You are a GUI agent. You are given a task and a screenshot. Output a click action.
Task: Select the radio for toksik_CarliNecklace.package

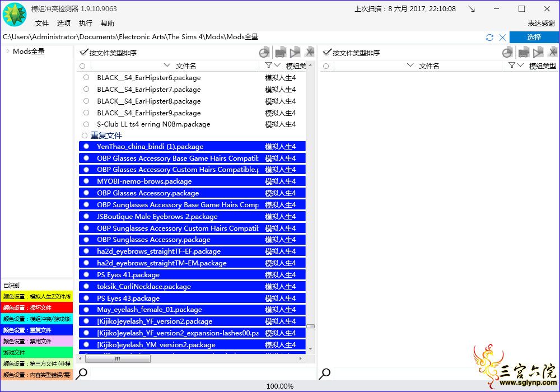tap(86, 286)
